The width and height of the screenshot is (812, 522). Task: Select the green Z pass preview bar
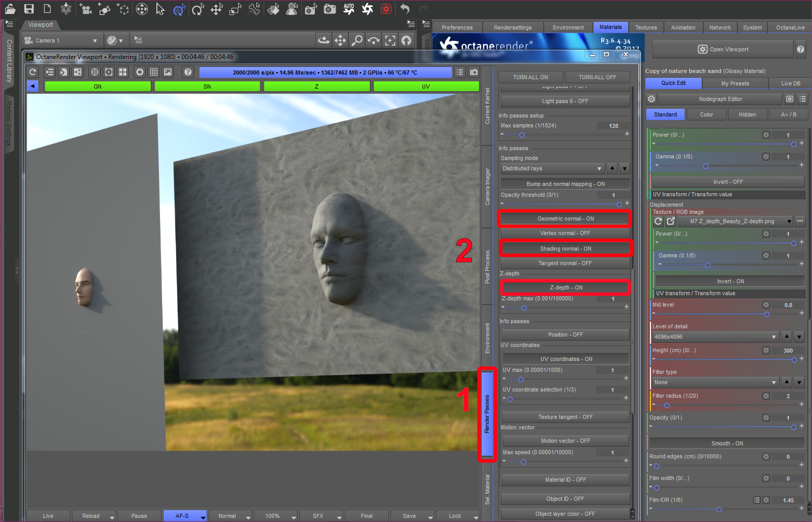316,86
